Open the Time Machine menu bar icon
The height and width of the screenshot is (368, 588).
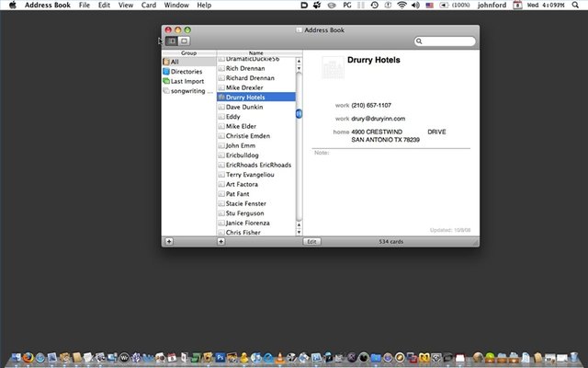click(374, 5)
